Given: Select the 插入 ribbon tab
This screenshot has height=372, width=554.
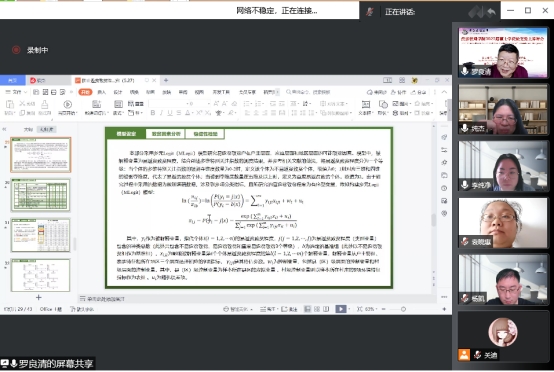Looking at the screenshot, I should click(x=102, y=92).
